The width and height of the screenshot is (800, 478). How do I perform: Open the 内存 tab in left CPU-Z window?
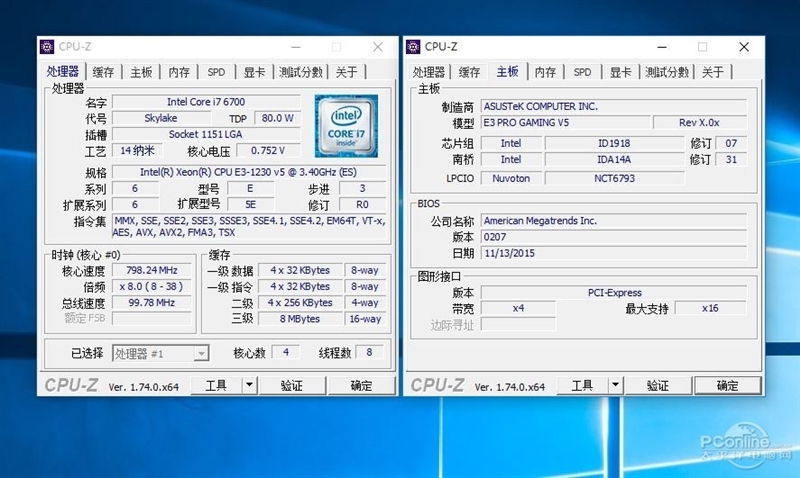[179, 72]
